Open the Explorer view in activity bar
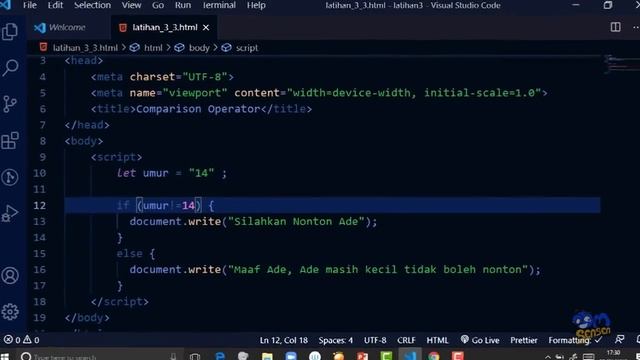This screenshot has height=360, width=640. (x=10, y=31)
